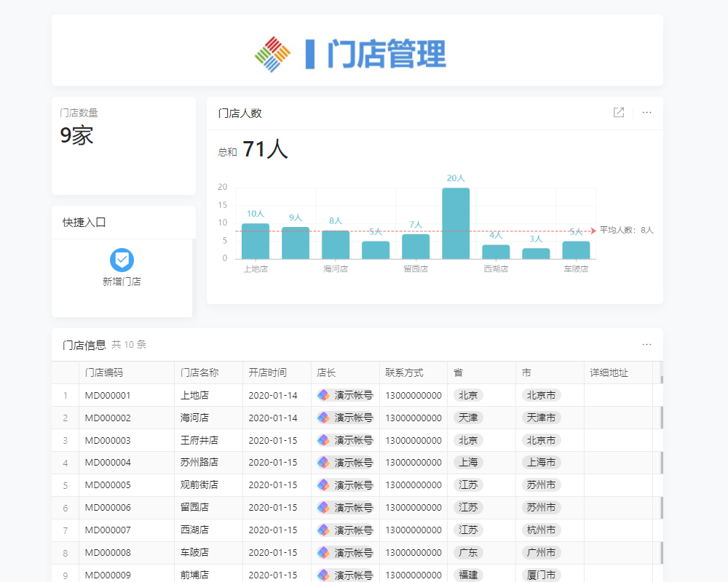
Task: Click the 新增门店 shortcut icon
Action: [x=122, y=260]
